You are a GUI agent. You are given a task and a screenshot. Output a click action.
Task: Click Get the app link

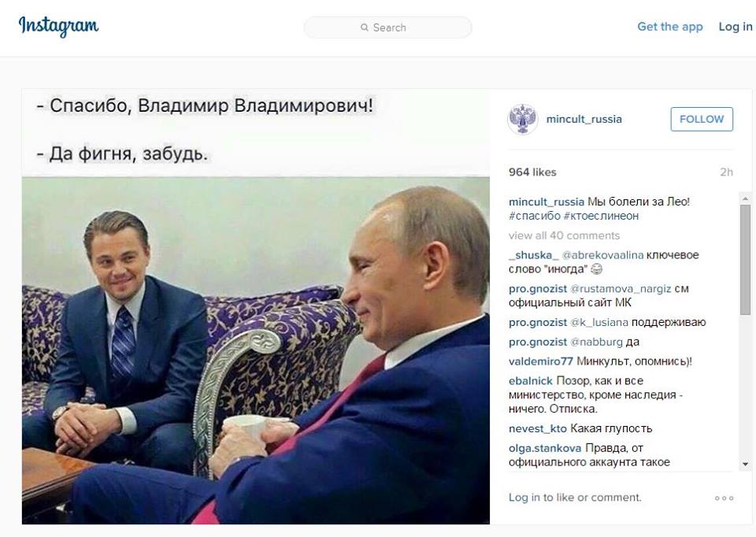point(669,27)
